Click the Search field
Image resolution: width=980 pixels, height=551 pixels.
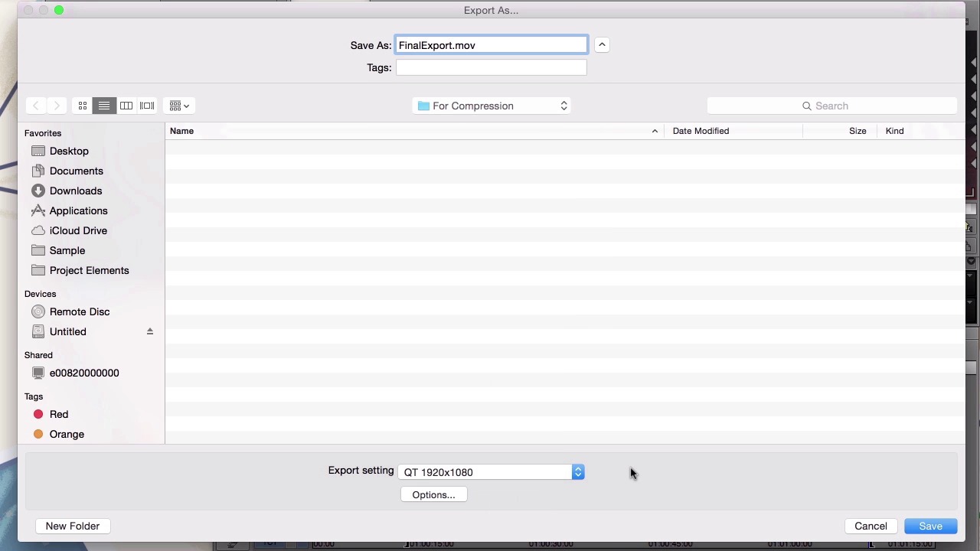831,106
